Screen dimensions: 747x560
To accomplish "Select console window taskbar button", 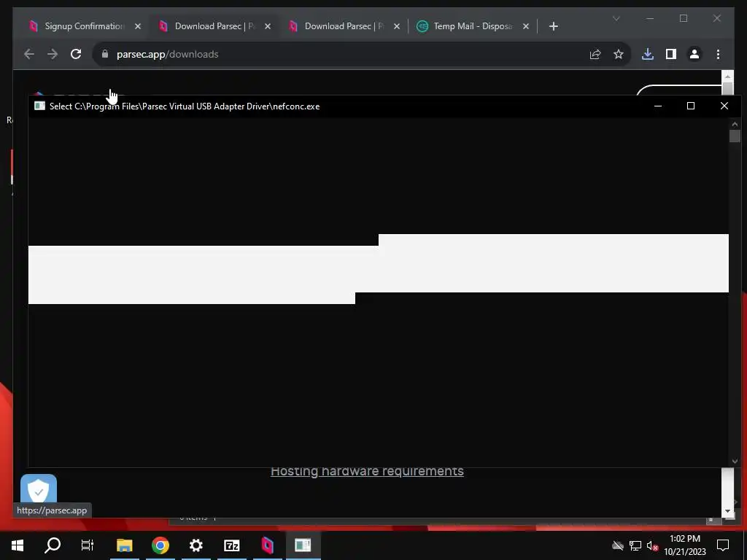I will click(x=303, y=545).
